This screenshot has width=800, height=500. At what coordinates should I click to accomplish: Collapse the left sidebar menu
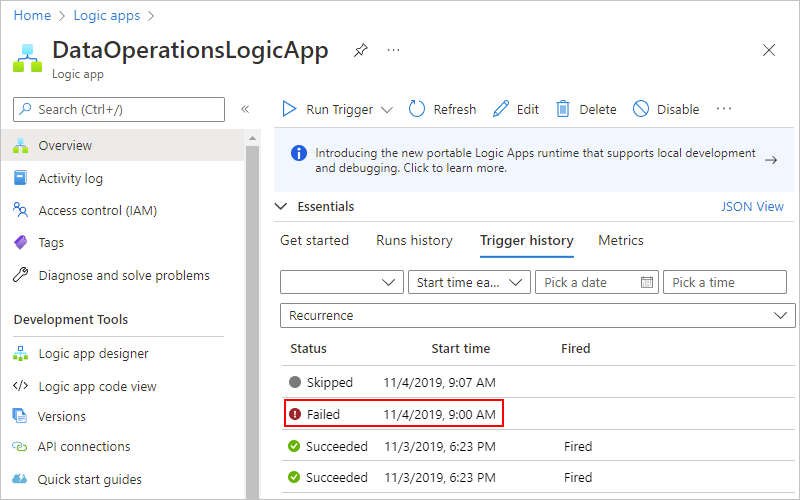click(x=245, y=109)
